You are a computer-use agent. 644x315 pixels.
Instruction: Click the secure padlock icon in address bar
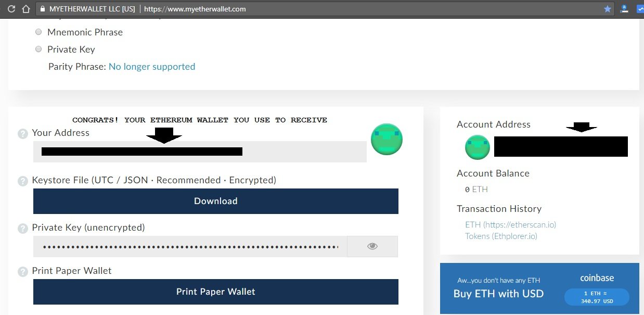tap(42, 9)
